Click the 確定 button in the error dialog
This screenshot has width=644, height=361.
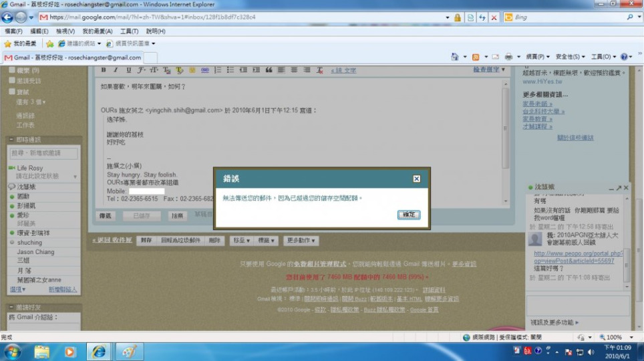(409, 215)
